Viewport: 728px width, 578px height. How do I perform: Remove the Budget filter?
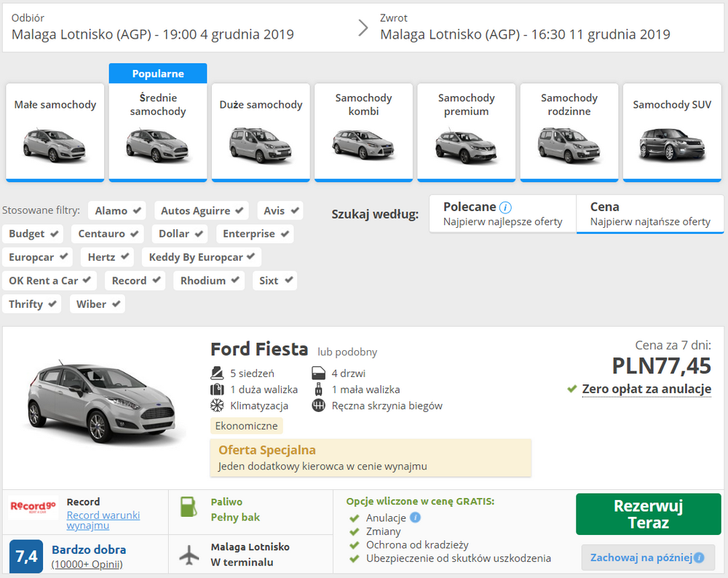(33, 234)
